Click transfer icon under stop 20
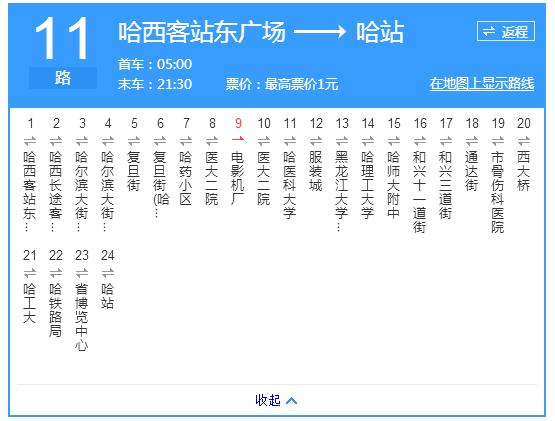 [x=523, y=141]
